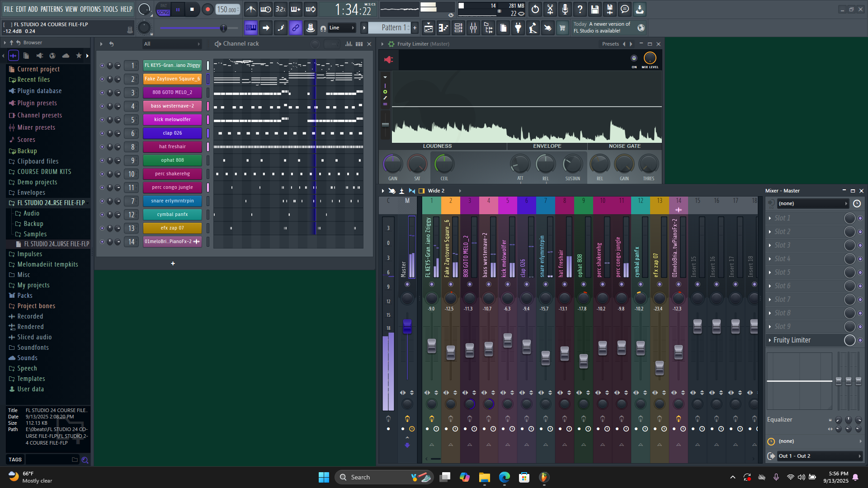Pause playback in the transport panel

(x=178, y=9)
